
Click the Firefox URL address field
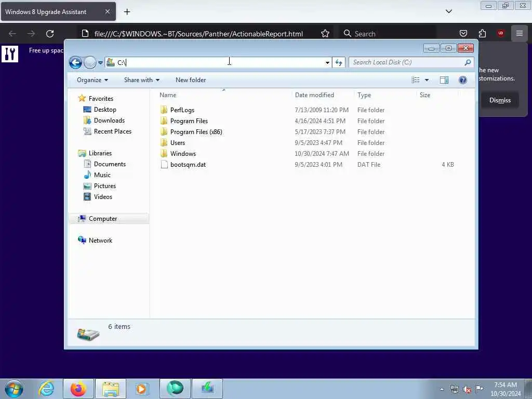click(198, 34)
